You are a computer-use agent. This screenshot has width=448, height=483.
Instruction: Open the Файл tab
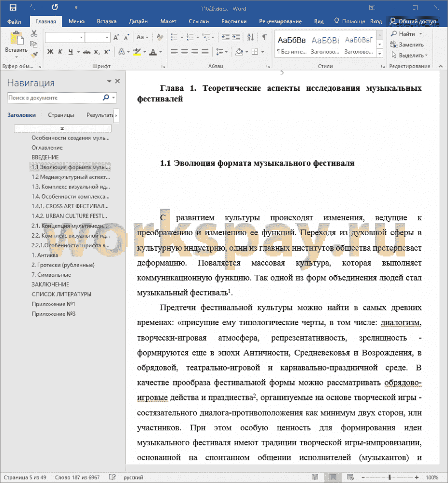14,21
